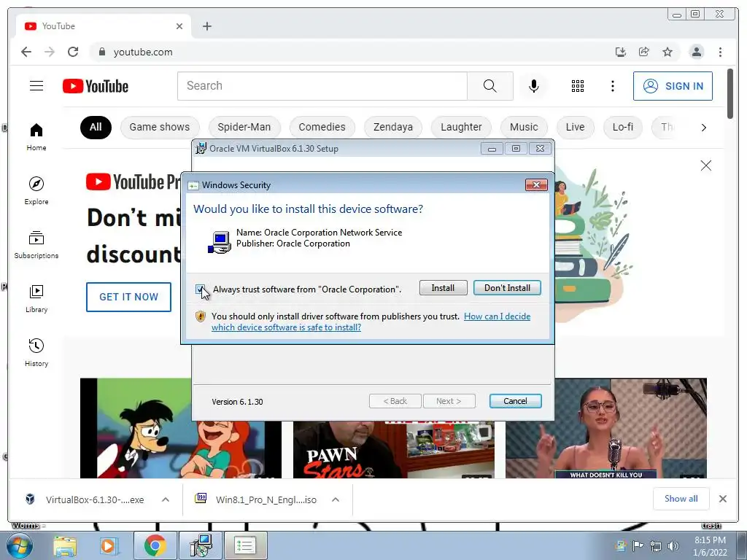This screenshot has height=560, width=747.
Task: Open Explore in YouTube sidebar
Action: [36, 190]
